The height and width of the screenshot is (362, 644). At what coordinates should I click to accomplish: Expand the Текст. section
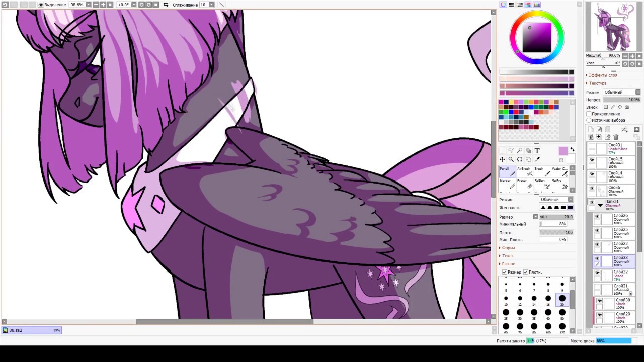[507, 256]
